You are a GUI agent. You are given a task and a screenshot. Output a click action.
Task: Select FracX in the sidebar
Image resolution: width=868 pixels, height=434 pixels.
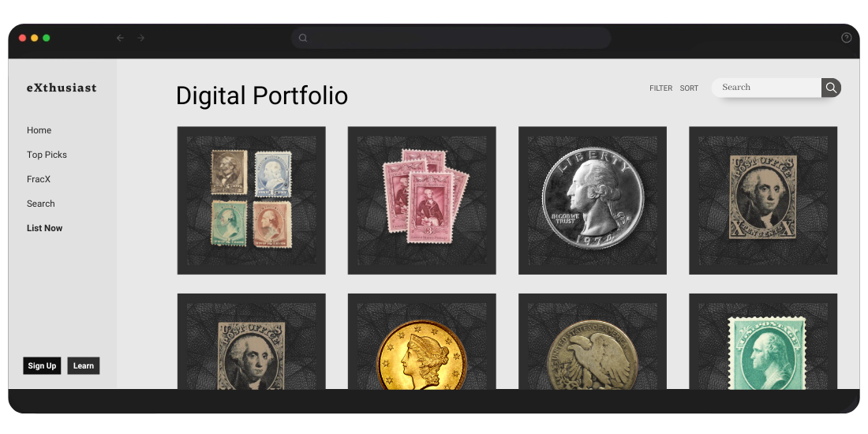(38, 179)
